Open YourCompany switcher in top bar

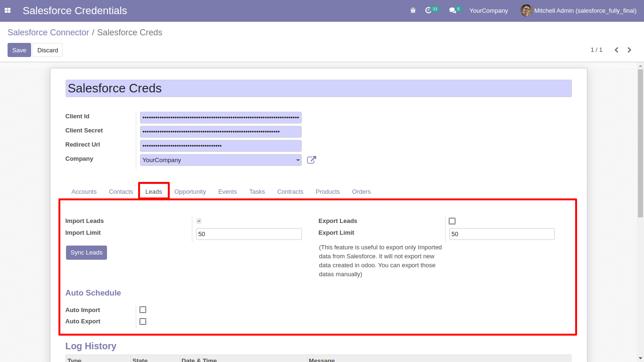click(x=488, y=10)
